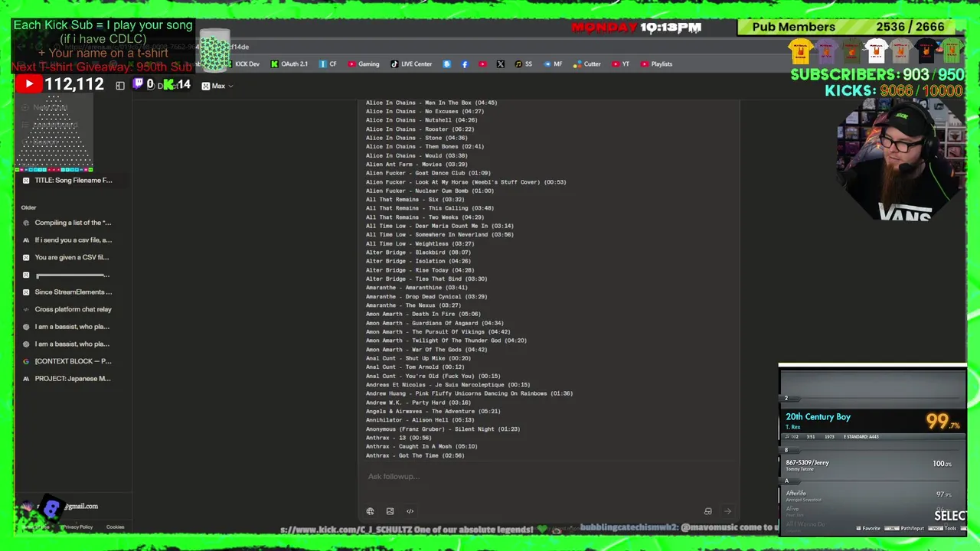This screenshot has width=980, height=551.
Task: Open the OAuth 2.1 bookmark
Action: point(289,64)
